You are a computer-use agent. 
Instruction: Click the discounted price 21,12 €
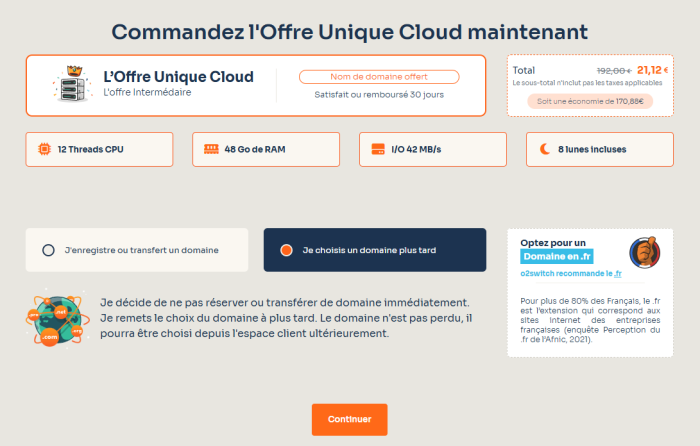652,70
